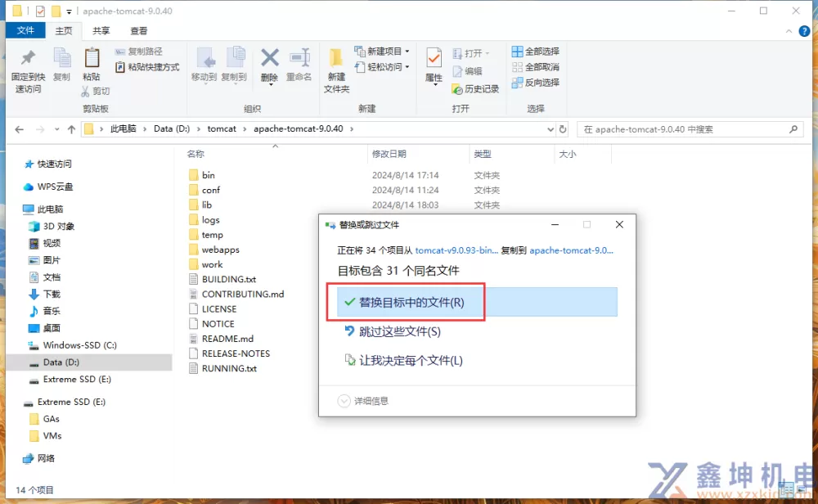
Task: Click Select none (全部取消)
Action: (536, 67)
